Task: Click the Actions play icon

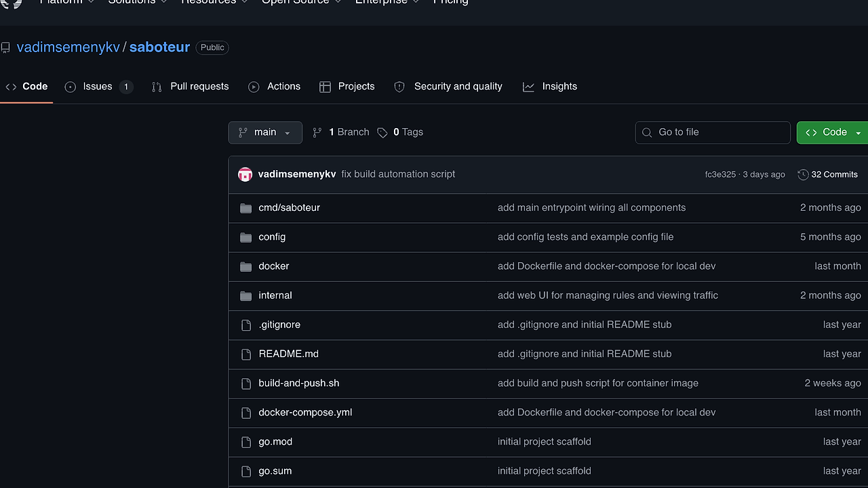Action: coord(254,87)
